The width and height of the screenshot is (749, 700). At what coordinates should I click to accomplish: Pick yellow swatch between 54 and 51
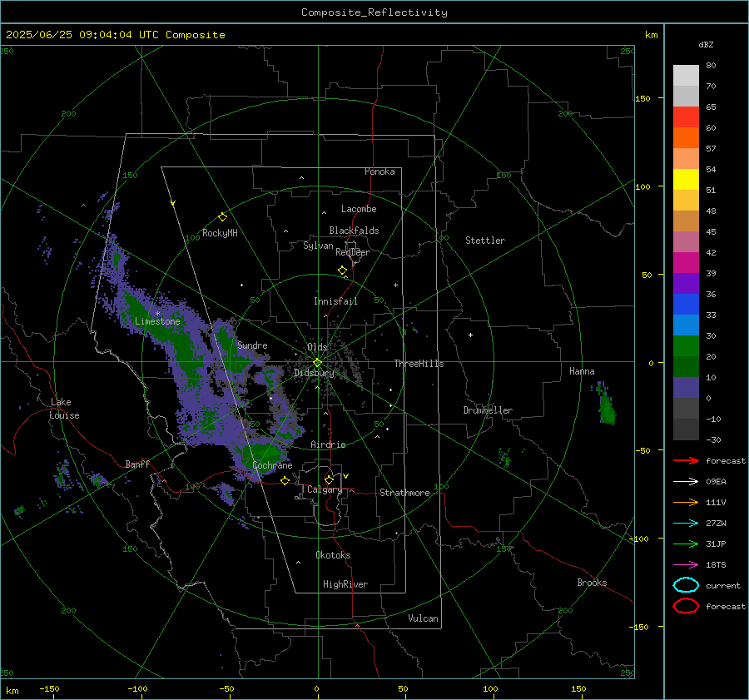(x=686, y=180)
